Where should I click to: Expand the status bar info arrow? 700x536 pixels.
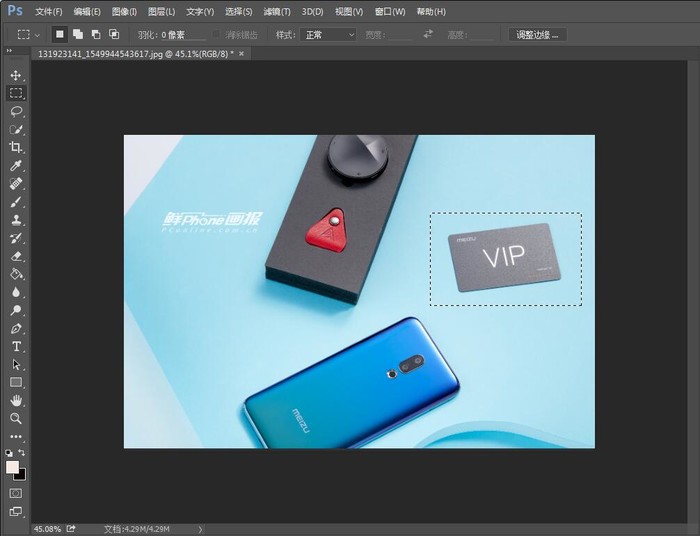tap(200, 529)
